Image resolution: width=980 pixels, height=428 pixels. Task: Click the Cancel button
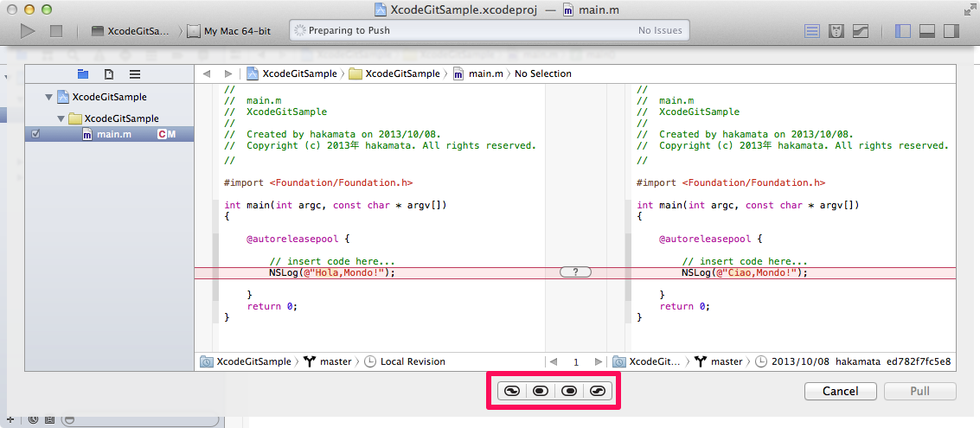840,391
